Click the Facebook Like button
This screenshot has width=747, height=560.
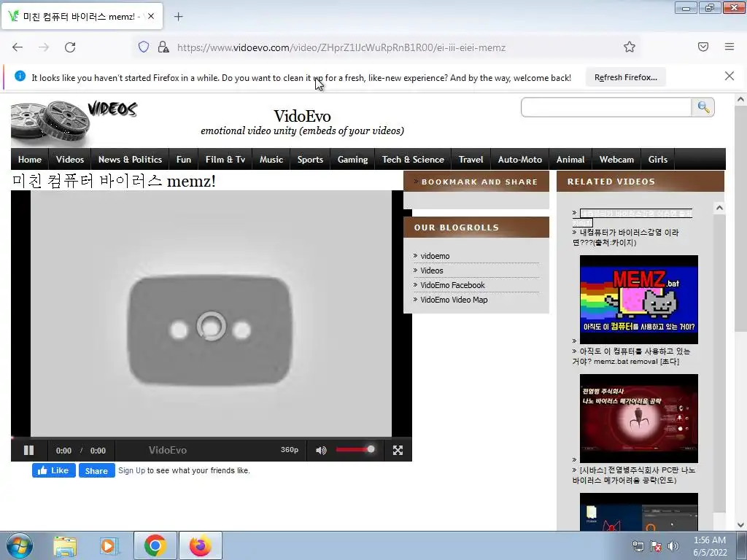[53, 470]
